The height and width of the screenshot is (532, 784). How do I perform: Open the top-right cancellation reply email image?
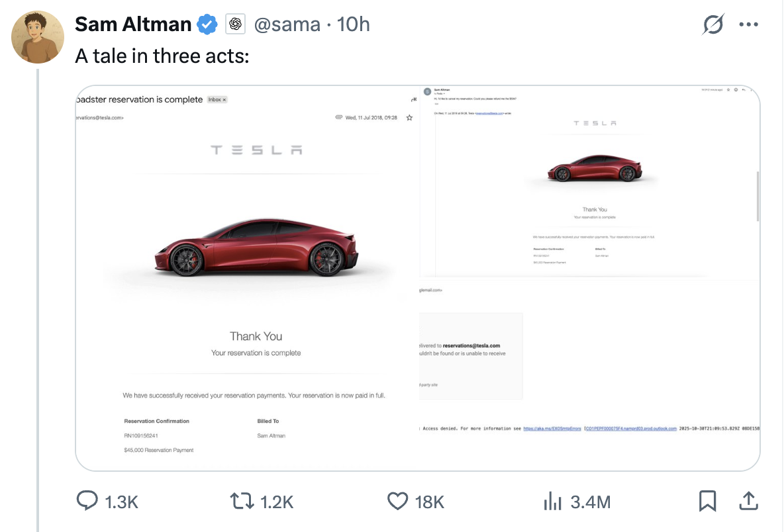point(589,182)
